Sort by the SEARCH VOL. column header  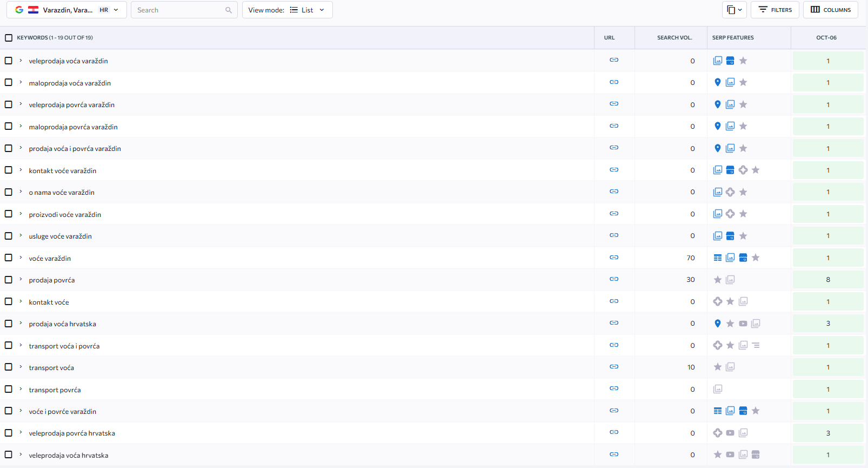(674, 38)
